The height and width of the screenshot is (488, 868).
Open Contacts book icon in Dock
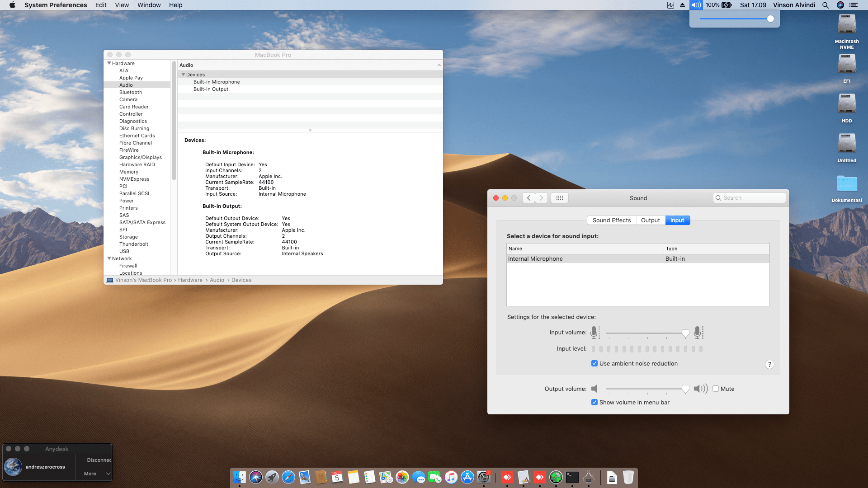coord(321,477)
